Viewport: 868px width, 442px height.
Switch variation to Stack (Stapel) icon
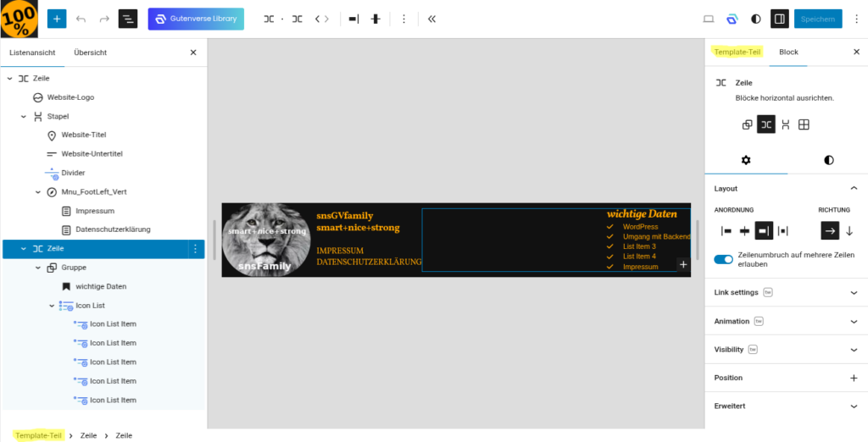coord(785,124)
